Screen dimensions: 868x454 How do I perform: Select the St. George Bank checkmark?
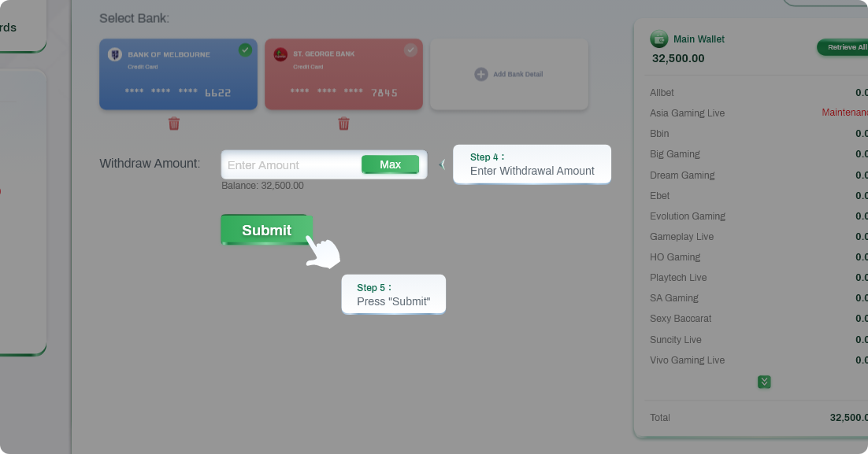[410, 50]
